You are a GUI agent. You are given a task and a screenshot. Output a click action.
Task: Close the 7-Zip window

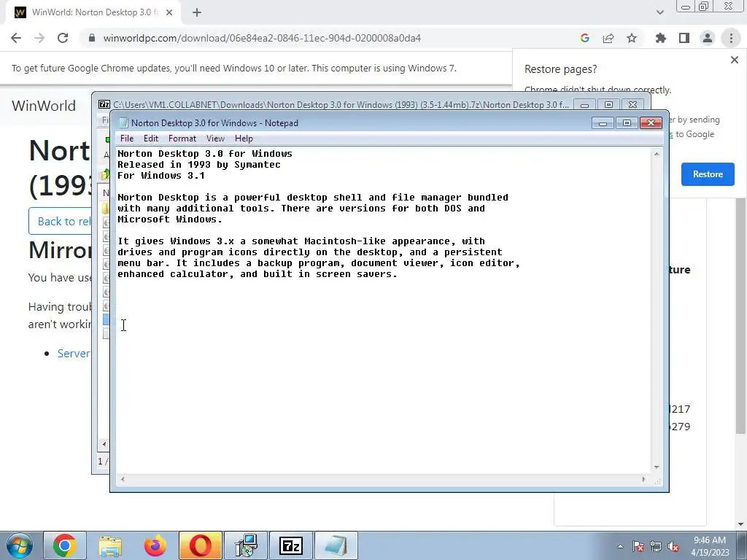point(632,105)
